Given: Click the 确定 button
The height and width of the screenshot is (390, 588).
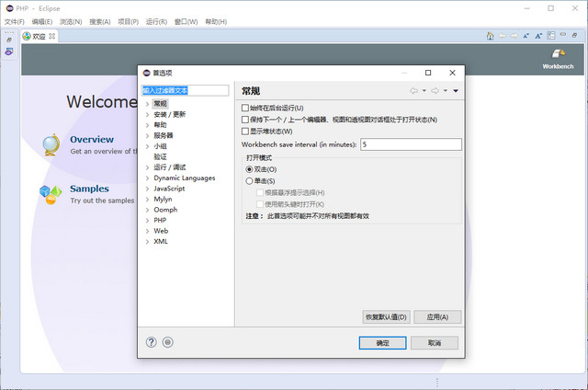Looking at the screenshot, I should [382, 342].
